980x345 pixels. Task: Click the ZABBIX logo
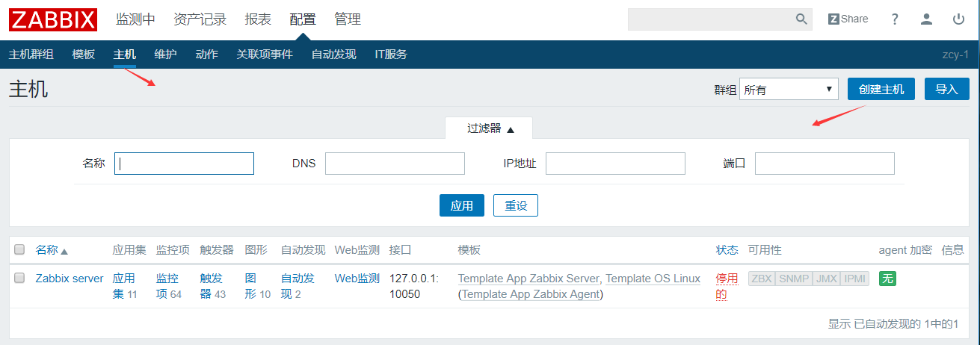click(x=53, y=19)
